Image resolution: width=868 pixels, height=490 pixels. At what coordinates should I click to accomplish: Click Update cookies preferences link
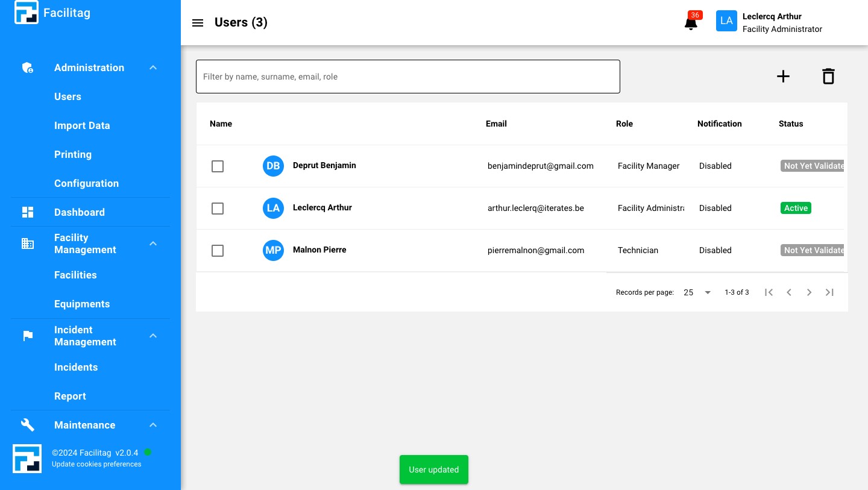pyautogui.click(x=96, y=464)
